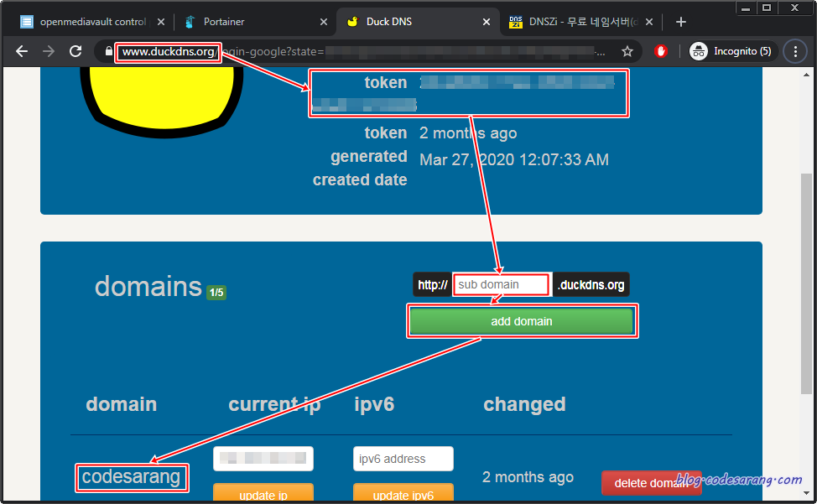Viewport: 817px width, 504px height.
Task: Switch to the openmediavault control tab
Action: (92, 22)
